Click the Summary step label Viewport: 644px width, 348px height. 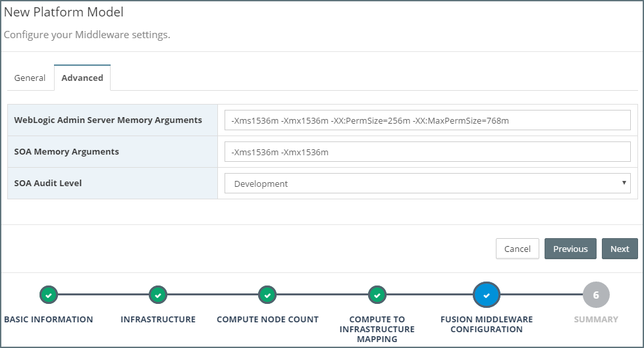coord(596,320)
